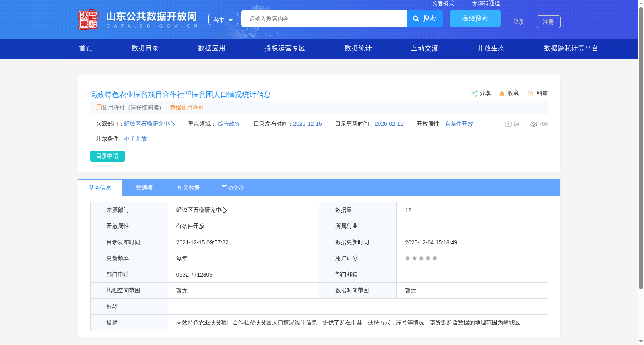Open 数据隐私计算平台 navigation item

571,48
